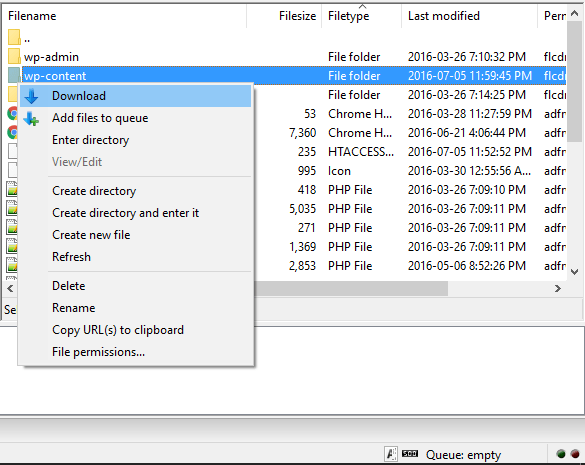Screen dimensions: 585x465
Task: Click the horizontal scrollbar right arrow
Action: click(x=558, y=288)
